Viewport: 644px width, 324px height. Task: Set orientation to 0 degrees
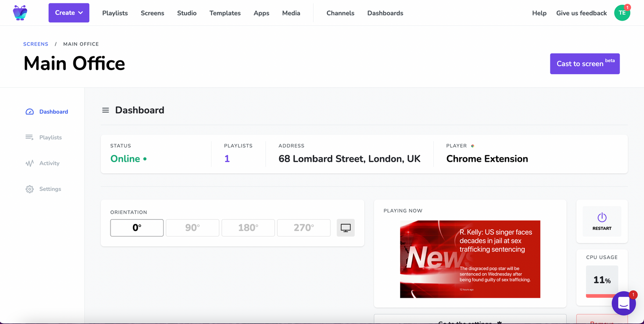tap(137, 228)
